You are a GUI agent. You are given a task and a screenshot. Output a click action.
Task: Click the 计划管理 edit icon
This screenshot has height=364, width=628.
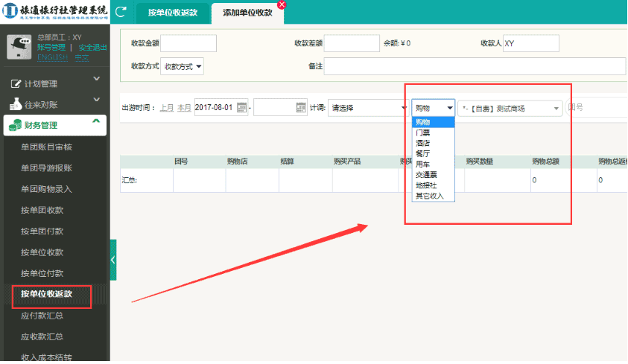coord(16,83)
